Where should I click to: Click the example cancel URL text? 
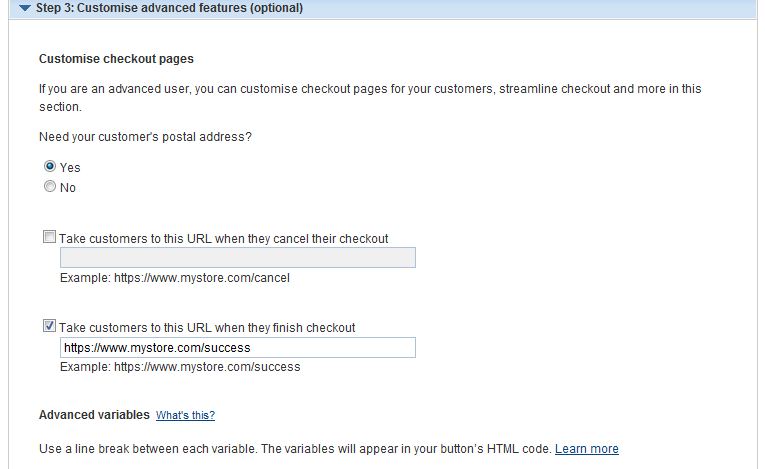[x=175, y=278]
